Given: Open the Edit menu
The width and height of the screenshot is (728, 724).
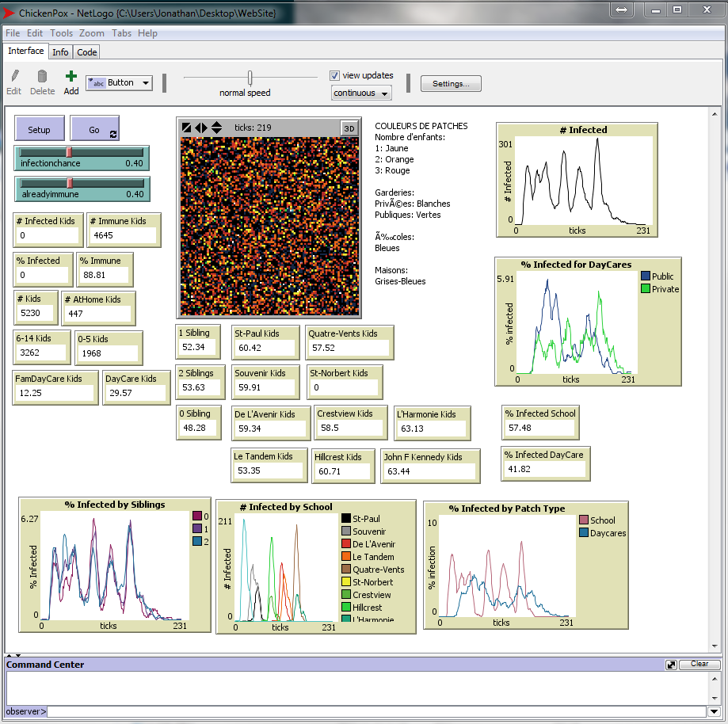Looking at the screenshot, I should pyautogui.click(x=35, y=33).
